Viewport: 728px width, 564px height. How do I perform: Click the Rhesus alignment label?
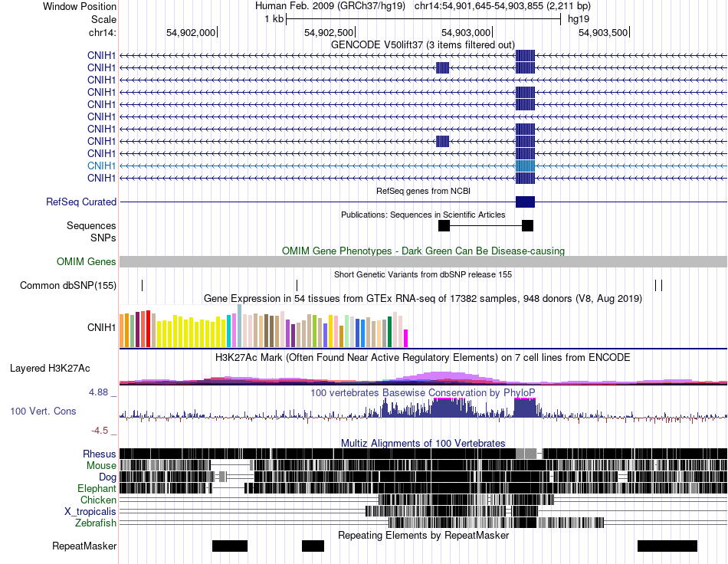pos(100,454)
